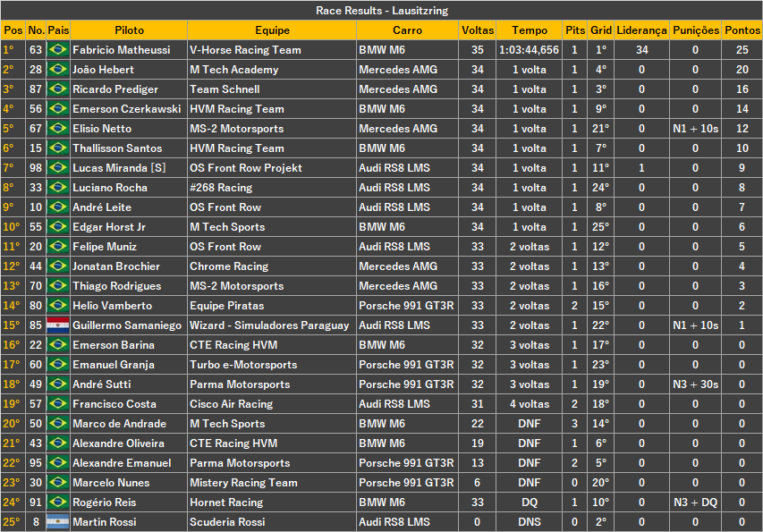Click the flag beside André Sutti
Viewport: 763px width, 532px height.
(58, 384)
